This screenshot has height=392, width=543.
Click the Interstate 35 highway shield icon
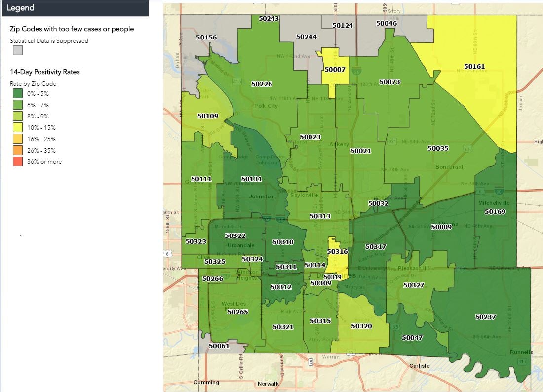pyautogui.click(x=356, y=72)
